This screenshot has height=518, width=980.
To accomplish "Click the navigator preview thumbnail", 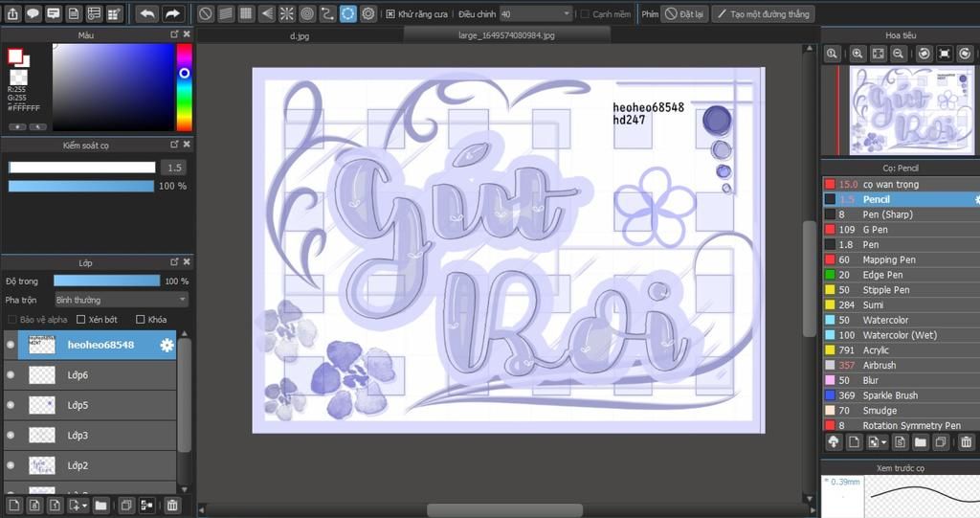I will [911, 110].
